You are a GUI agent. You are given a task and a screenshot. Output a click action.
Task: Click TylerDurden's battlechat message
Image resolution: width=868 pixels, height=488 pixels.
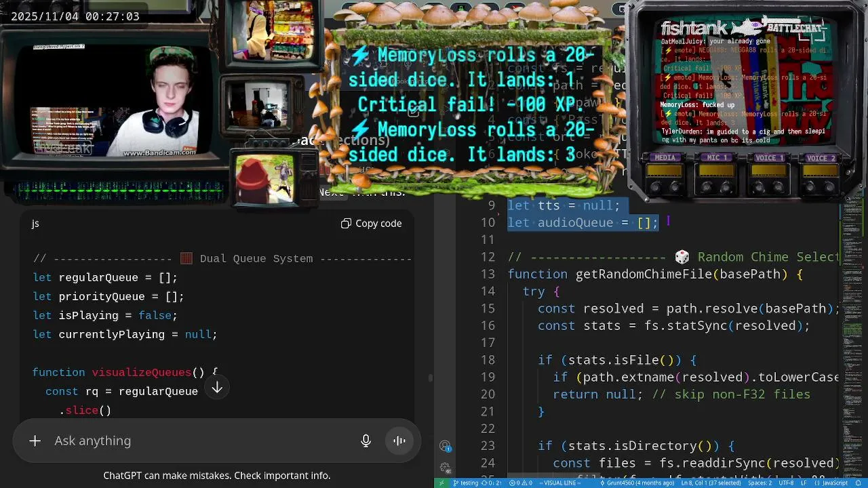[x=743, y=136]
